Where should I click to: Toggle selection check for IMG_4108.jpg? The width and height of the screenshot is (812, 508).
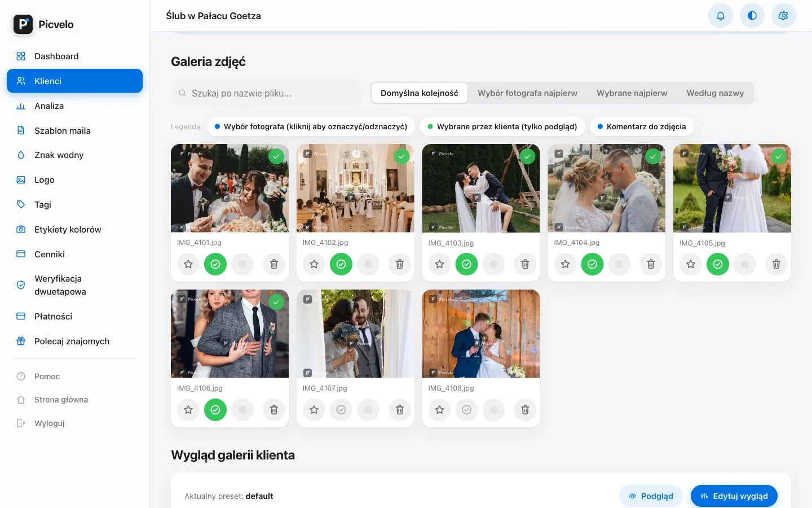tap(466, 410)
